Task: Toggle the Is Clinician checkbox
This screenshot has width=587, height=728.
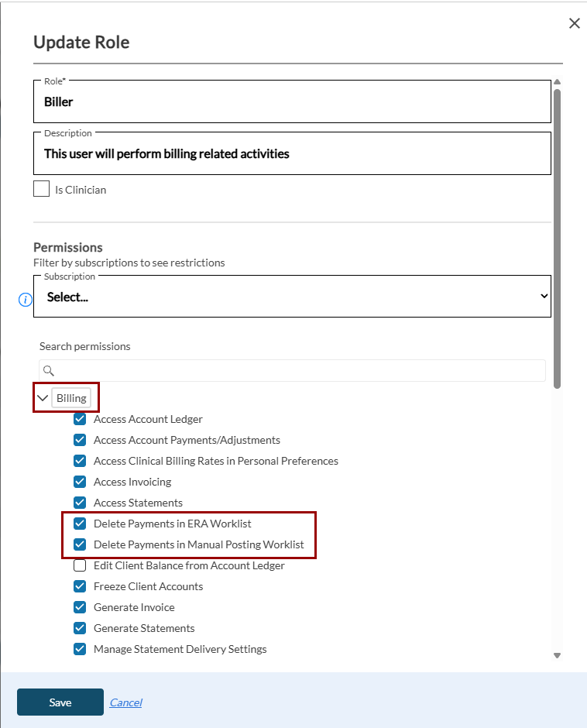Action: pos(42,189)
